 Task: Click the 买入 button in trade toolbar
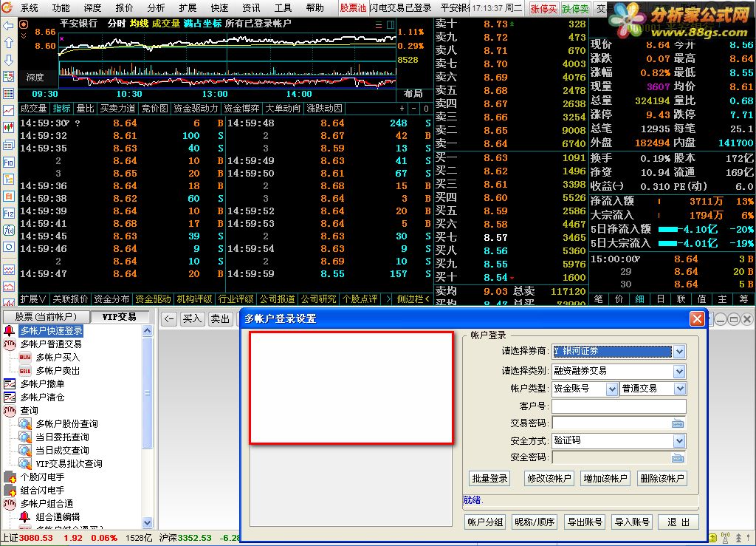pyautogui.click(x=192, y=319)
